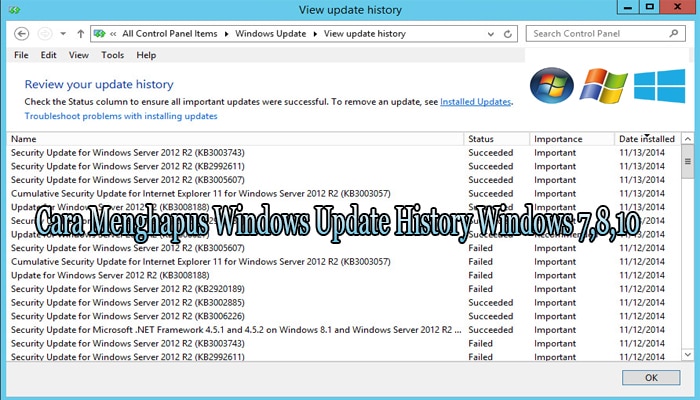Click the Back navigation arrow
Image resolution: width=700 pixels, height=400 pixels.
point(21,33)
